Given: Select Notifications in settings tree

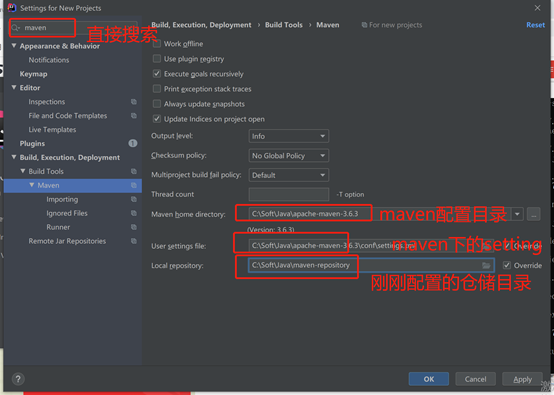Looking at the screenshot, I should (49, 60).
